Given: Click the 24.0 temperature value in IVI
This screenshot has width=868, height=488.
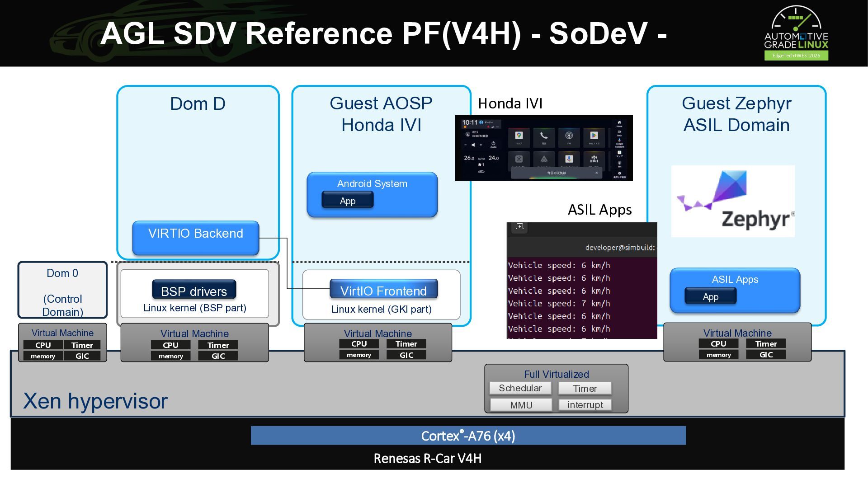Looking at the screenshot, I should [x=494, y=158].
